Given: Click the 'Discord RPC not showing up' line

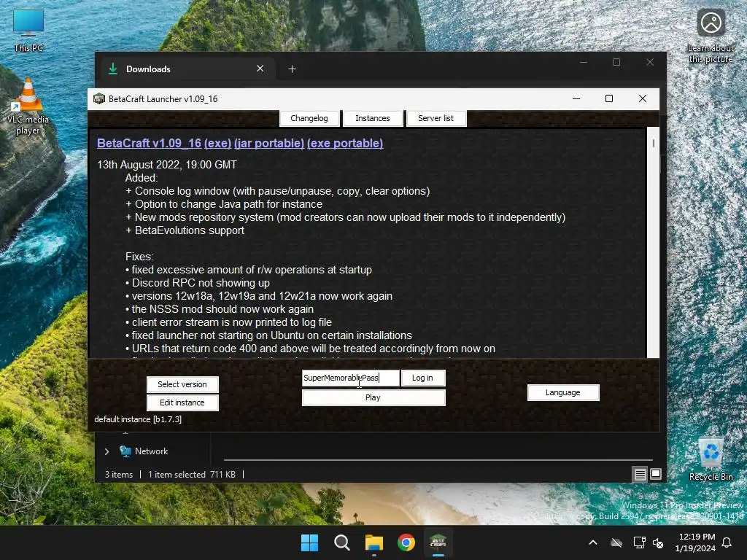Looking at the screenshot, I should tap(197, 283).
